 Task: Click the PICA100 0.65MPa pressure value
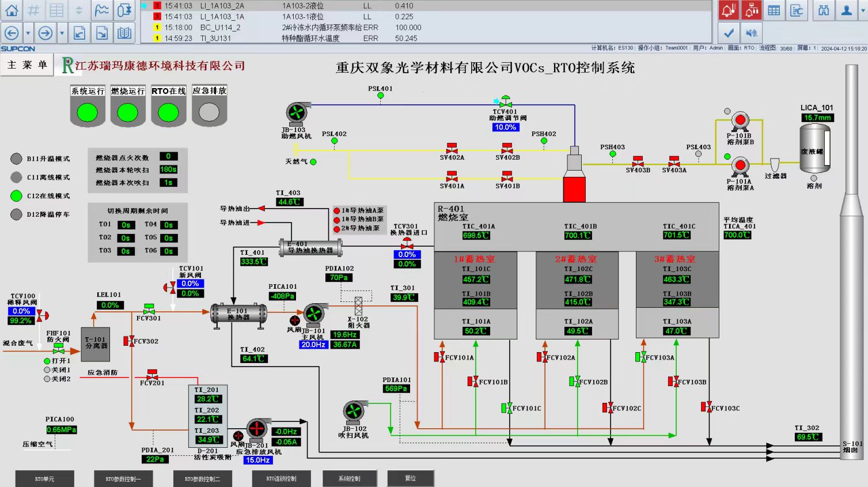click(62, 430)
